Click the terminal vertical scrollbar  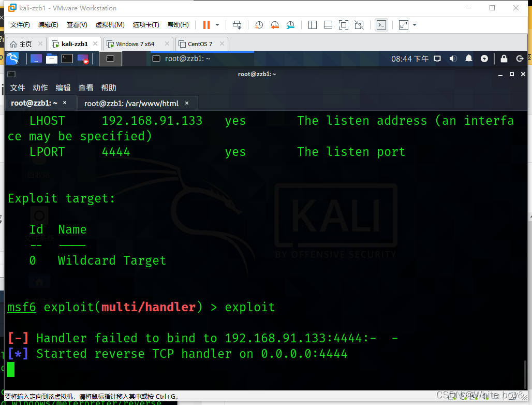526,374
